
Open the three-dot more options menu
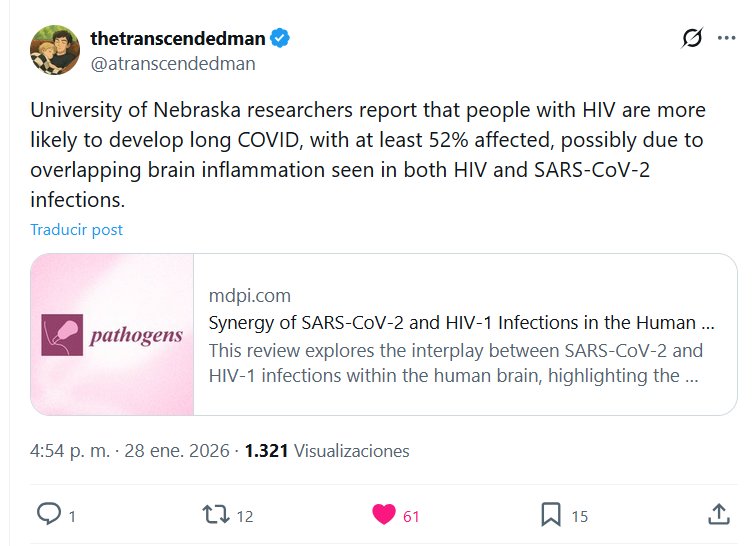pos(728,39)
